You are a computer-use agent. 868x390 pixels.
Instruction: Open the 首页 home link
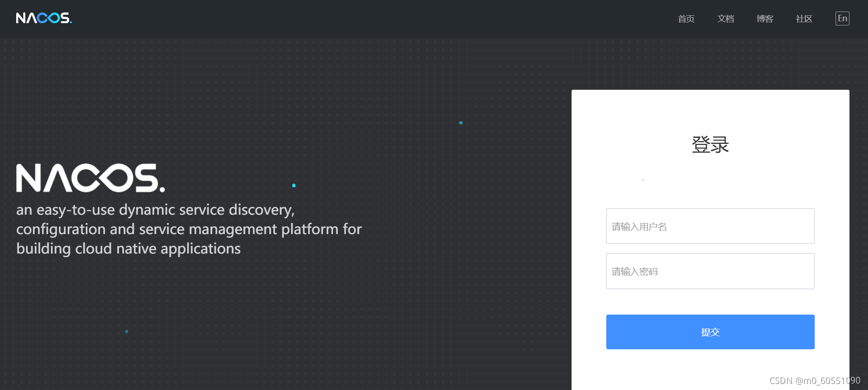coord(686,19)
